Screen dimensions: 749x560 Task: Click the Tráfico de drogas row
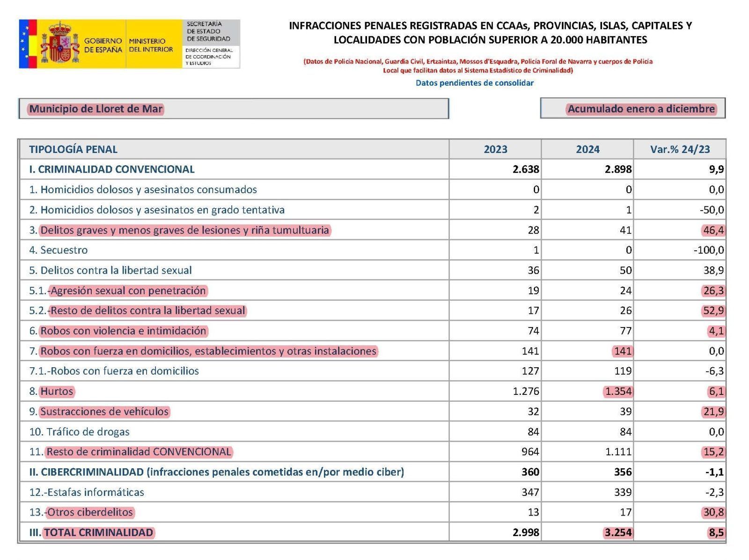[372, 431]
